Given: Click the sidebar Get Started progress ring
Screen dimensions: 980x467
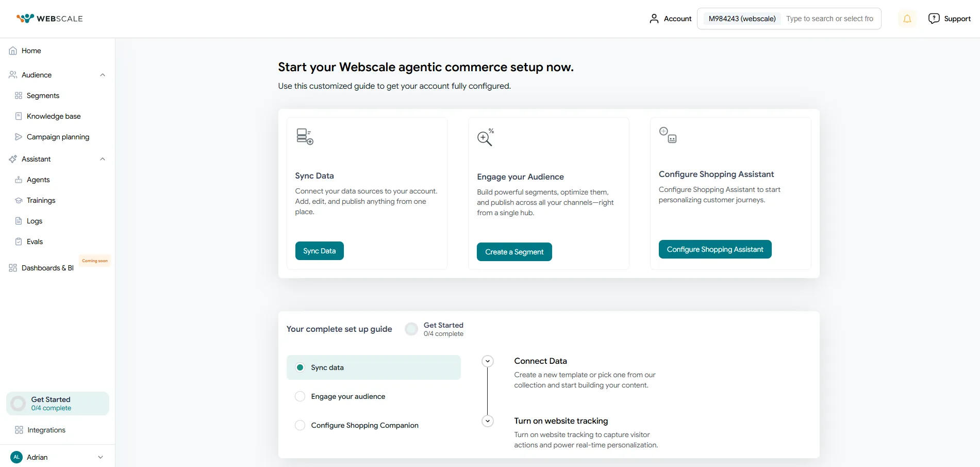Looking at the screenshot, I should [x=18, y=404].
